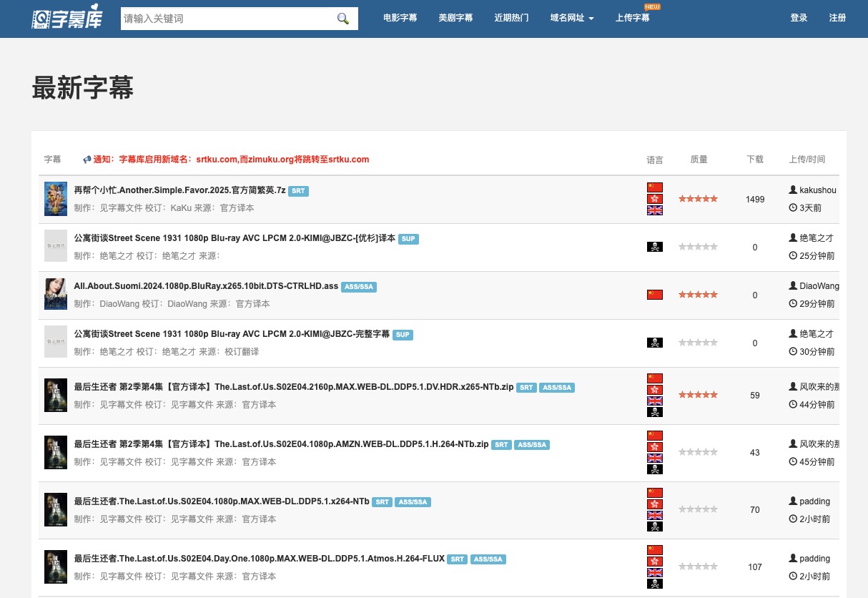Go to the 美剧字幕 section
The image size is (868, 598).
click(455, 18)
